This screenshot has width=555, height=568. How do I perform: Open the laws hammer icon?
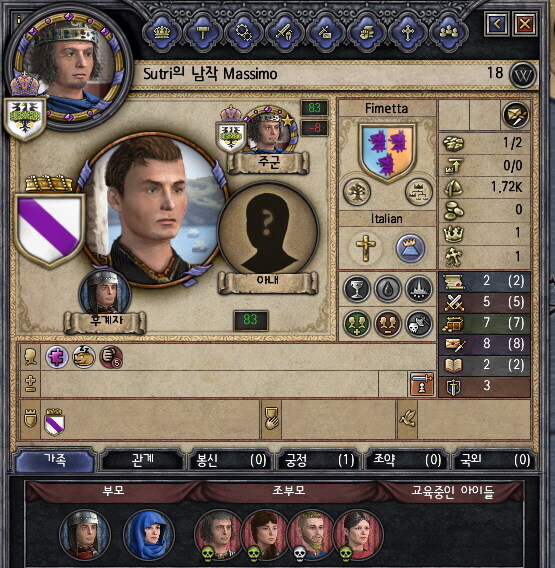203,32
